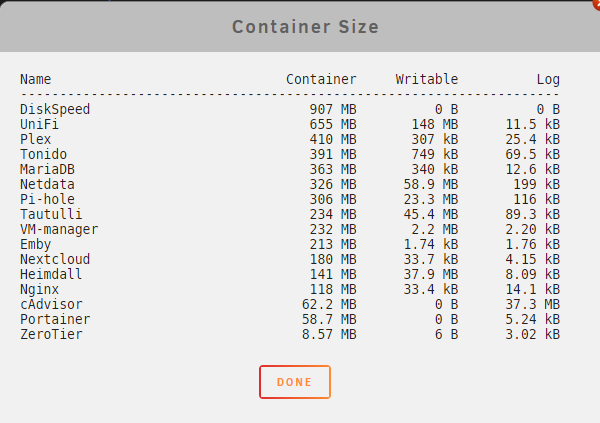This screenshot has height=423, width=600.
Task: Click the Plex container name
Action: pyautogui.click(x=36, y=139)
